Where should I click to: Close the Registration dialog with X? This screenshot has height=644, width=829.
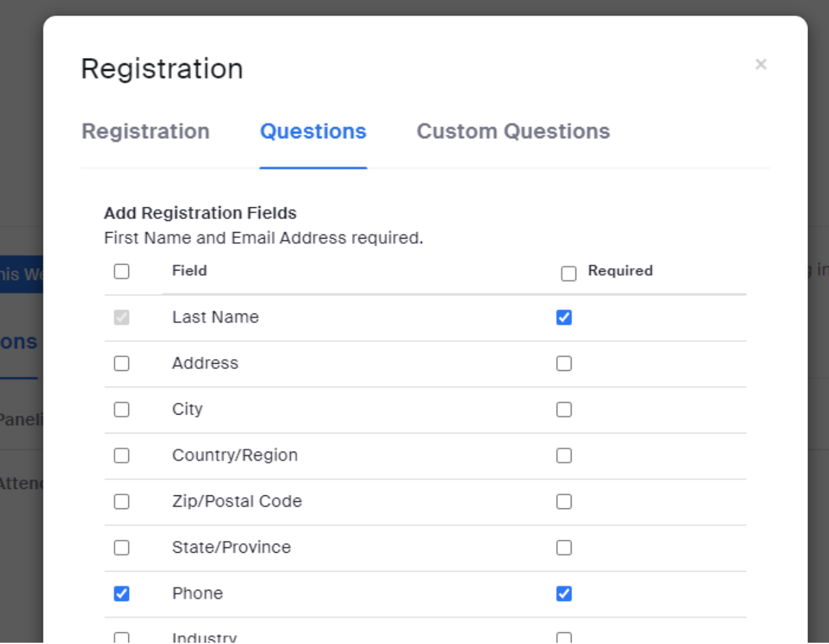tap(761, 64)
